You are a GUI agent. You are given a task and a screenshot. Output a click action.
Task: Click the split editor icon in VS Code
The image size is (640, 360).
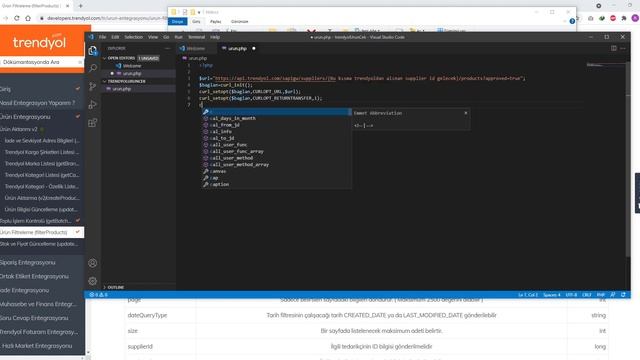click(x=613, y=48)
